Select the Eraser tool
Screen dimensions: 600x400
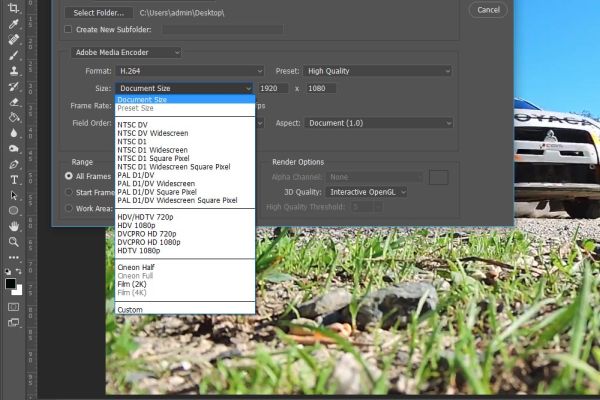coord(13,102)
